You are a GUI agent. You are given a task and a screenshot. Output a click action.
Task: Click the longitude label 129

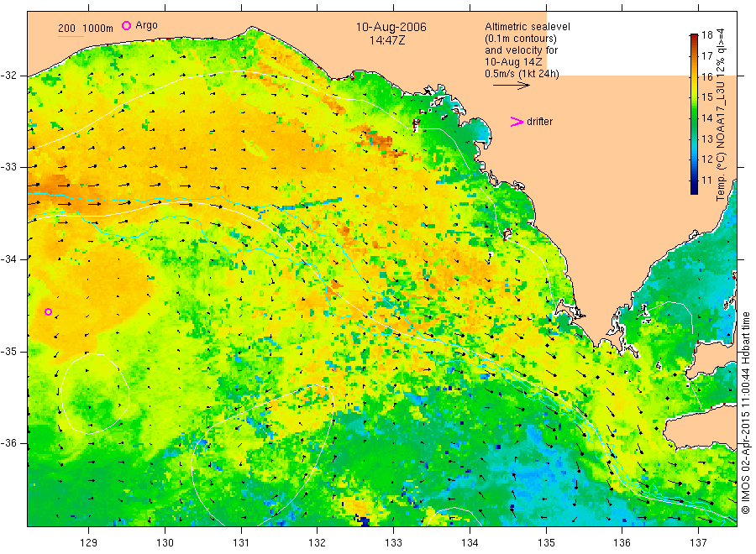click(89, 542)
